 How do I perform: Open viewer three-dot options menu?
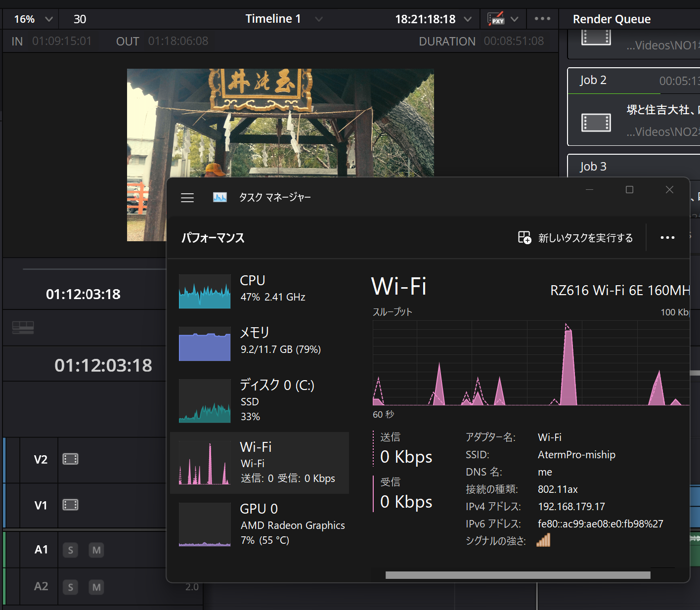pyautogui.click(x=542, y=19)
